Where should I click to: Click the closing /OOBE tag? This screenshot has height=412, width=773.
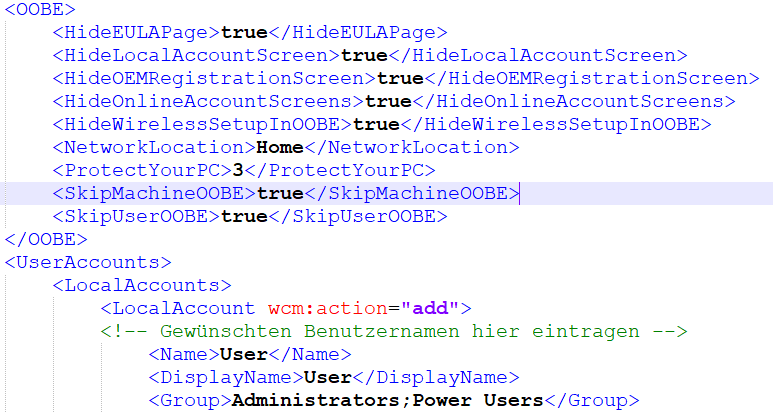46,239
